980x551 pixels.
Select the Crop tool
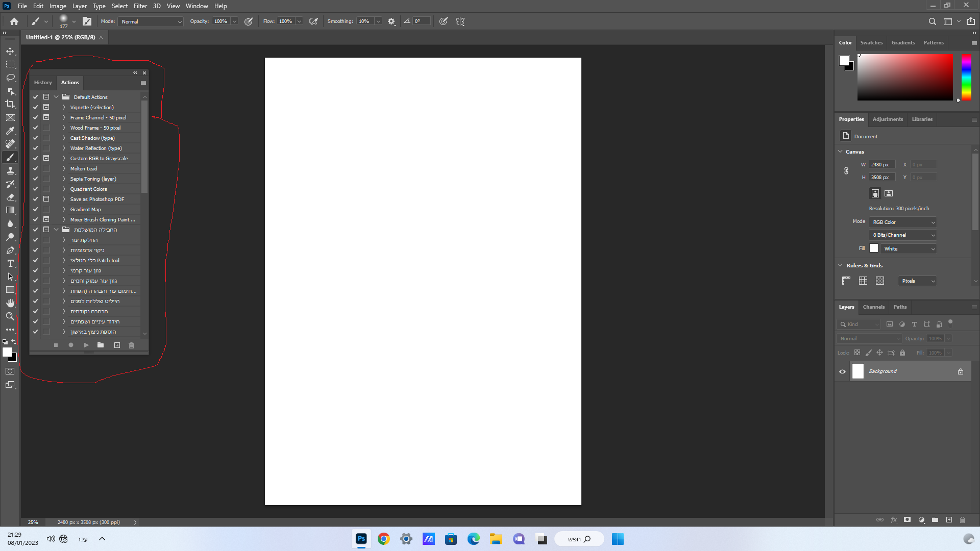click(10, 104)
